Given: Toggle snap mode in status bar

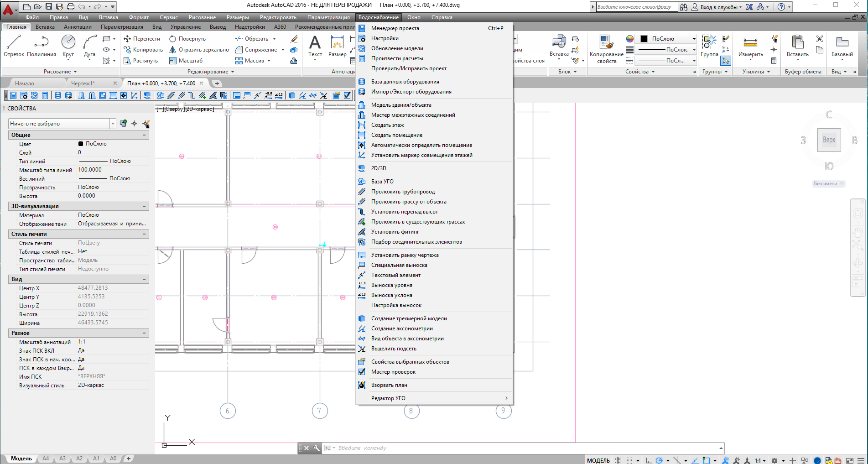Looking at the screenshot, I should 629,460.
